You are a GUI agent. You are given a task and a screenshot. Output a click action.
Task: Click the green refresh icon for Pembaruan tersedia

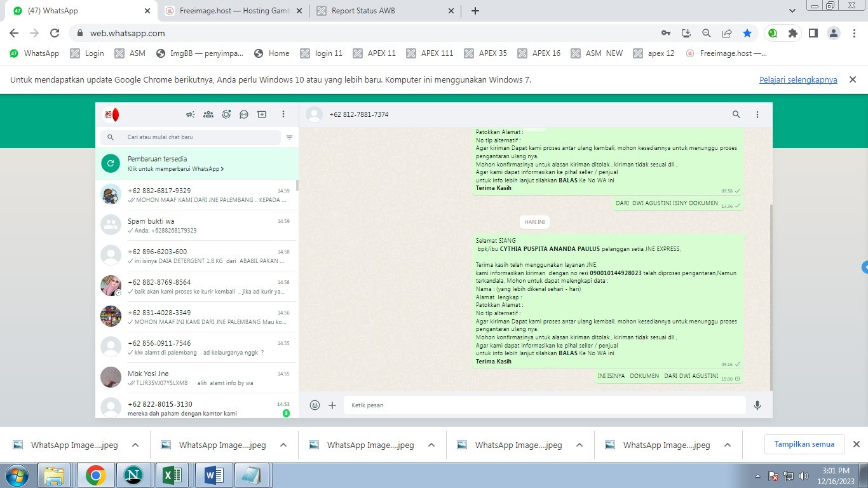pyautogui.click(x=111, y=163)
